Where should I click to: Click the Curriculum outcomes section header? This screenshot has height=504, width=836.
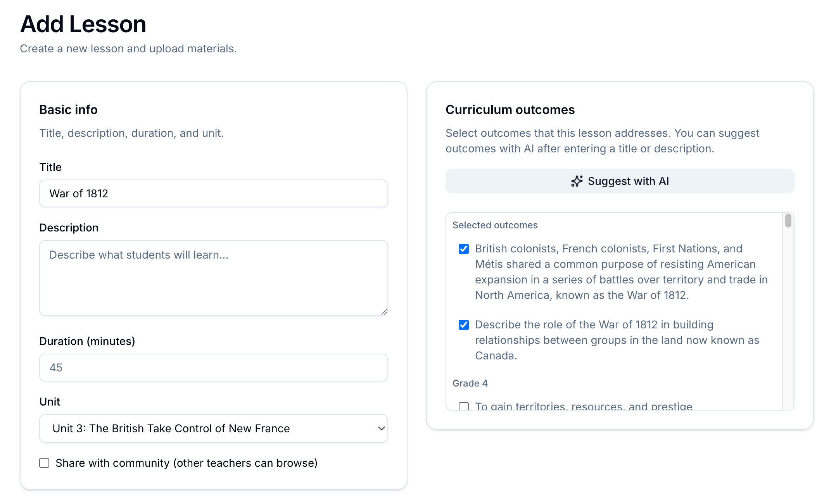[510, 110]
